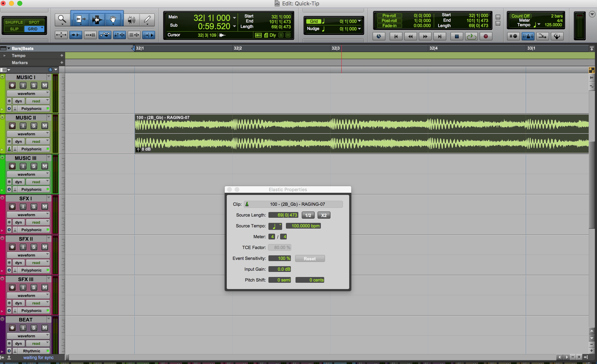Viewport: 597px width, 364px height.
Task: Click the Rewind transport button
Action: tap(410, 36)
